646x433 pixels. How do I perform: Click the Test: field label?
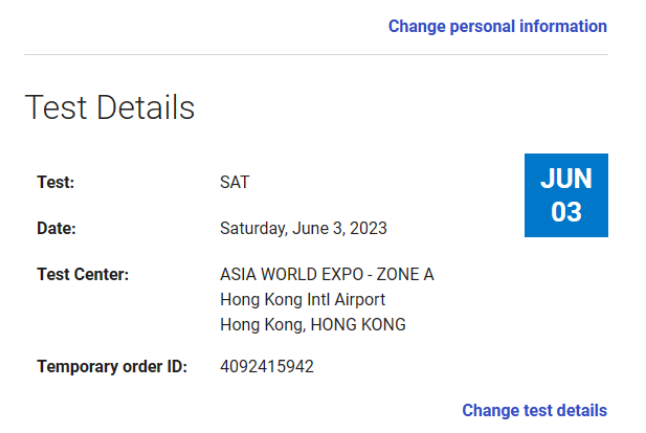coord(56,182)
